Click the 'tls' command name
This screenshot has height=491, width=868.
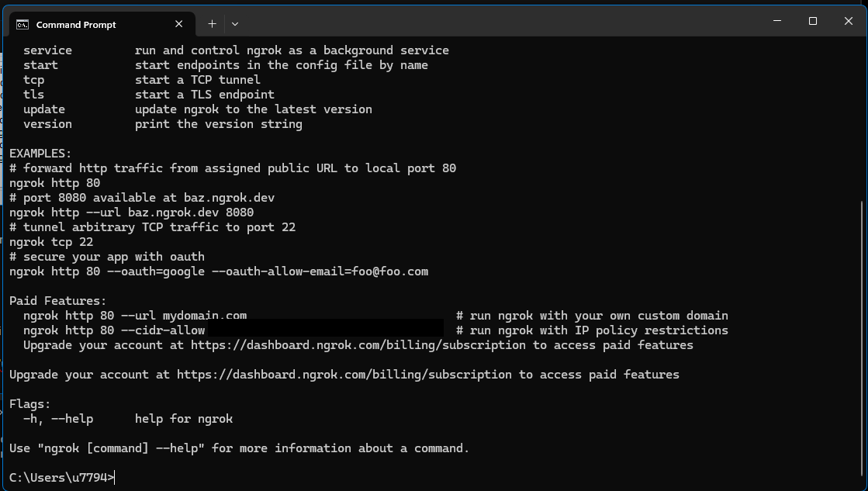pos(34,95)
